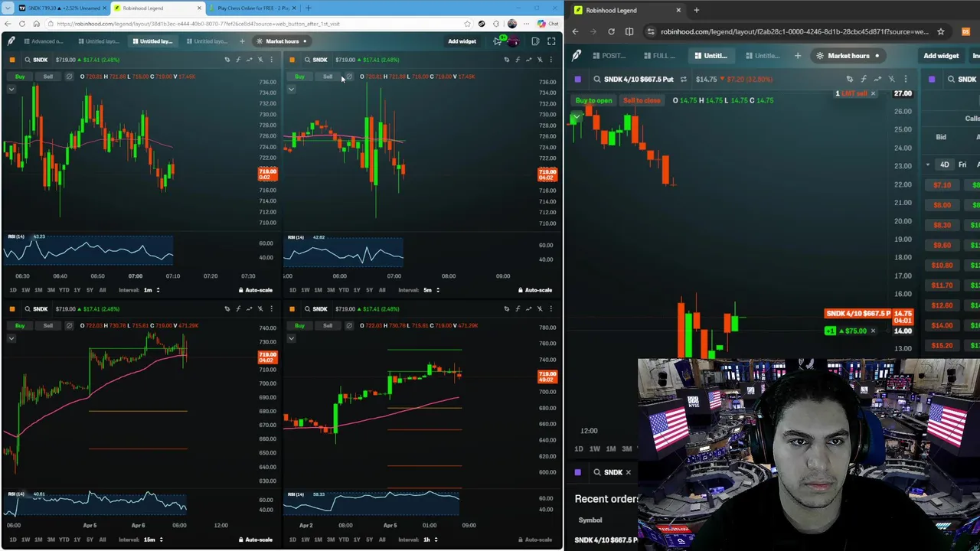
Task: Toggle Market hours in right window
Action: coord(848,55)
